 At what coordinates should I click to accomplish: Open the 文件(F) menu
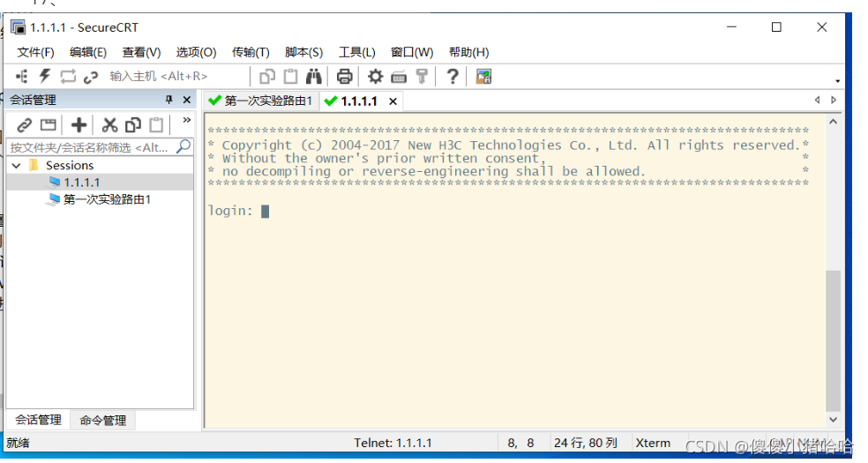click(36, 52)
